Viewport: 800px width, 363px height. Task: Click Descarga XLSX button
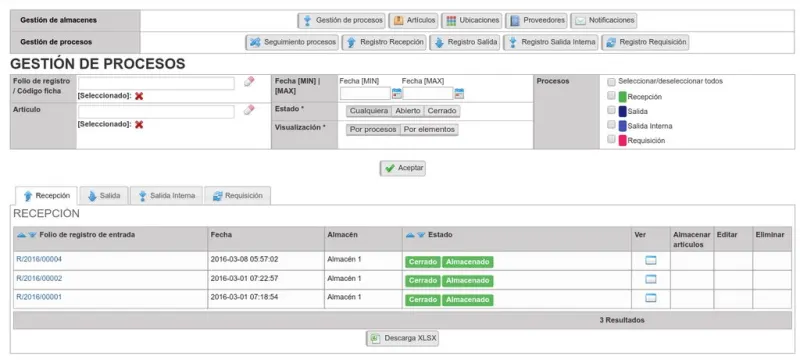[403, 338]
